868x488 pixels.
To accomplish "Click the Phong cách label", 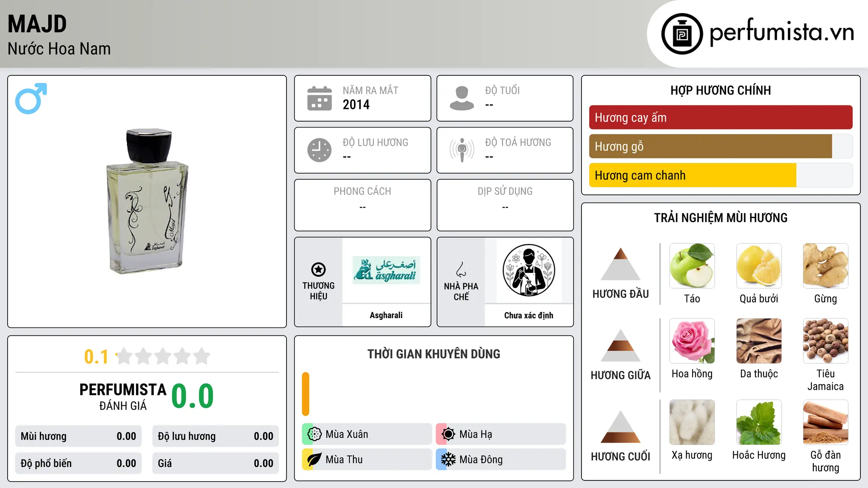I will coord(362,191).
